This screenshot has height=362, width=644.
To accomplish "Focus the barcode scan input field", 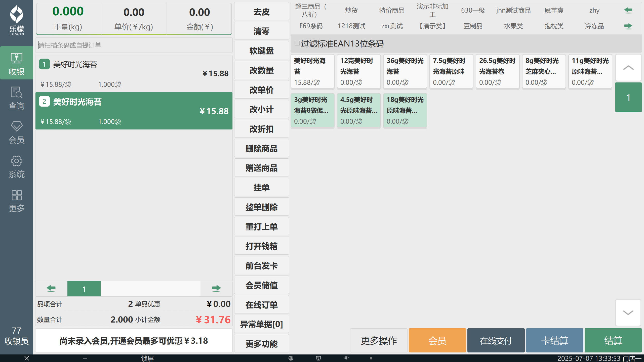I will 134,45.
